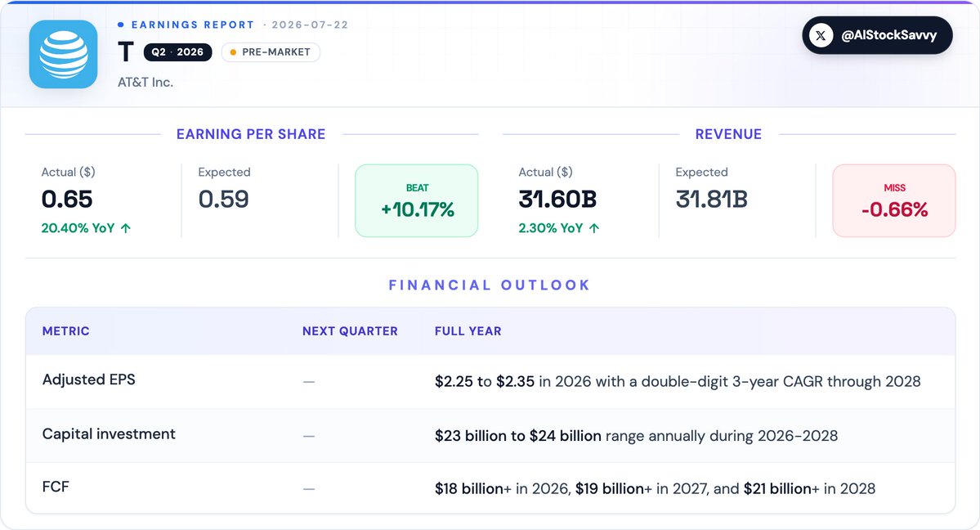Select the METRIC column header
The width and height of the screenshot is (980, 530).
tap(65, 331)
